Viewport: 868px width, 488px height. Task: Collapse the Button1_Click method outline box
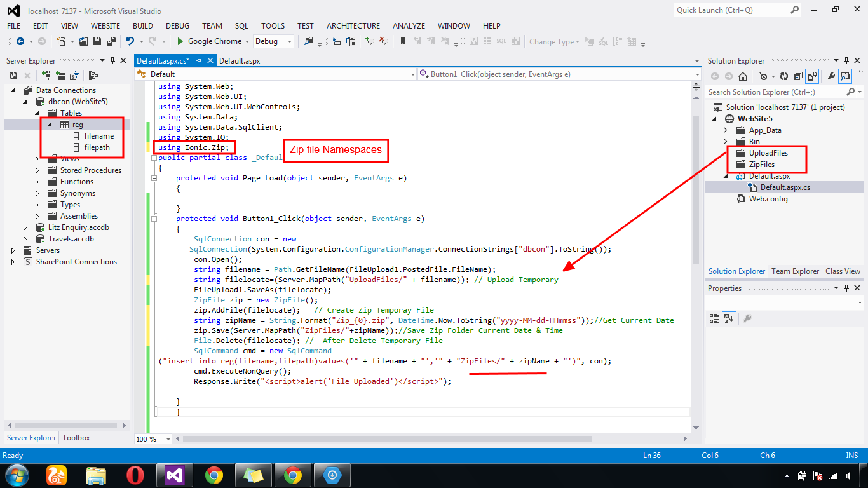pos(154,219)
